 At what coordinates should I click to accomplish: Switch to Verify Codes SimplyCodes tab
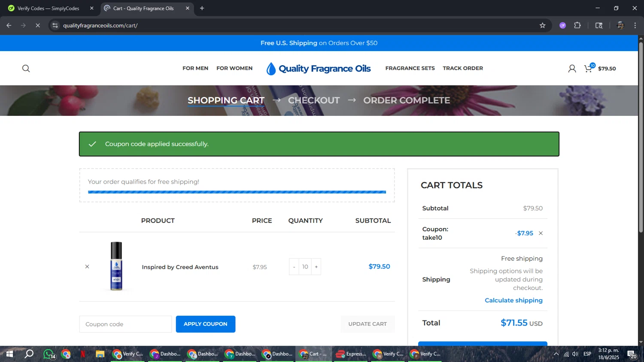(x=48, y=8)
